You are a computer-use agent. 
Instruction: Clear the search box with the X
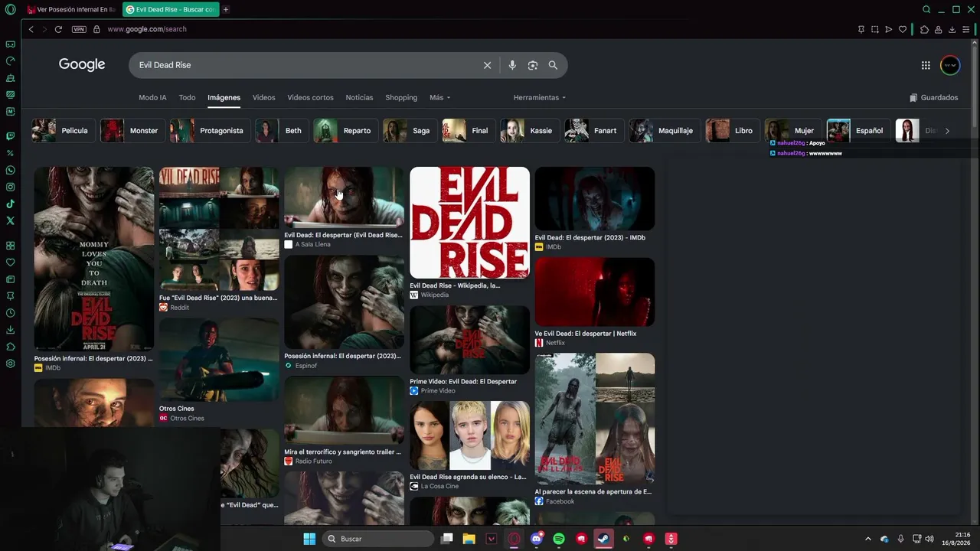coord(487,65)
